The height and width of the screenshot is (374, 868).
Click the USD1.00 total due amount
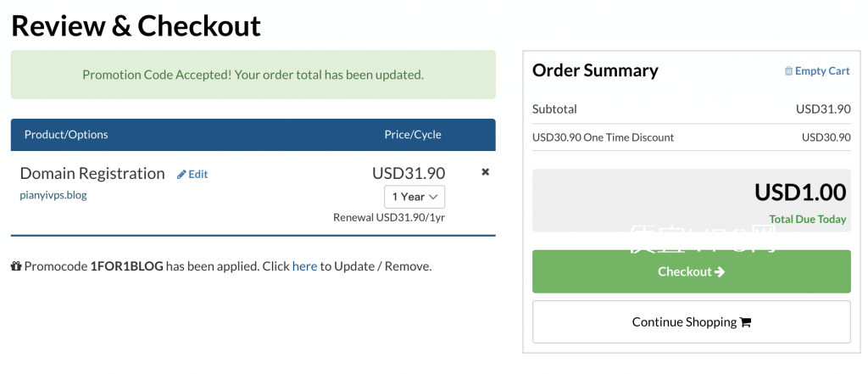tap(800, 193)
